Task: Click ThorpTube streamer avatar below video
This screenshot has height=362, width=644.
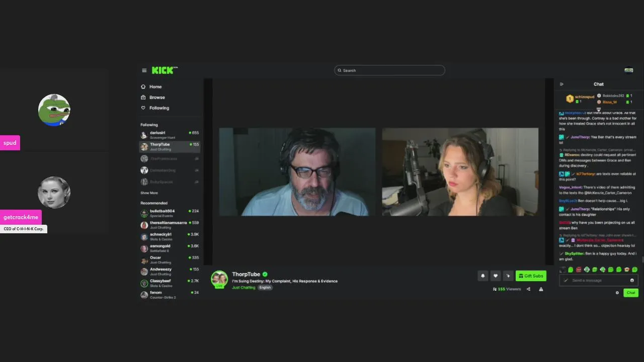Action: [x=219, y=279]
